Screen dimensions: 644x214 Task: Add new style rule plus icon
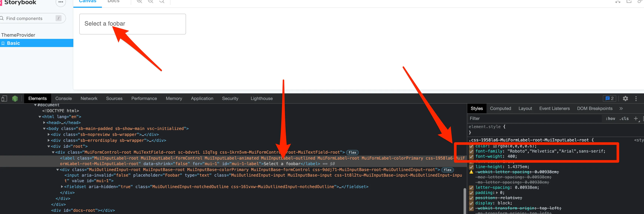point(636,118)
